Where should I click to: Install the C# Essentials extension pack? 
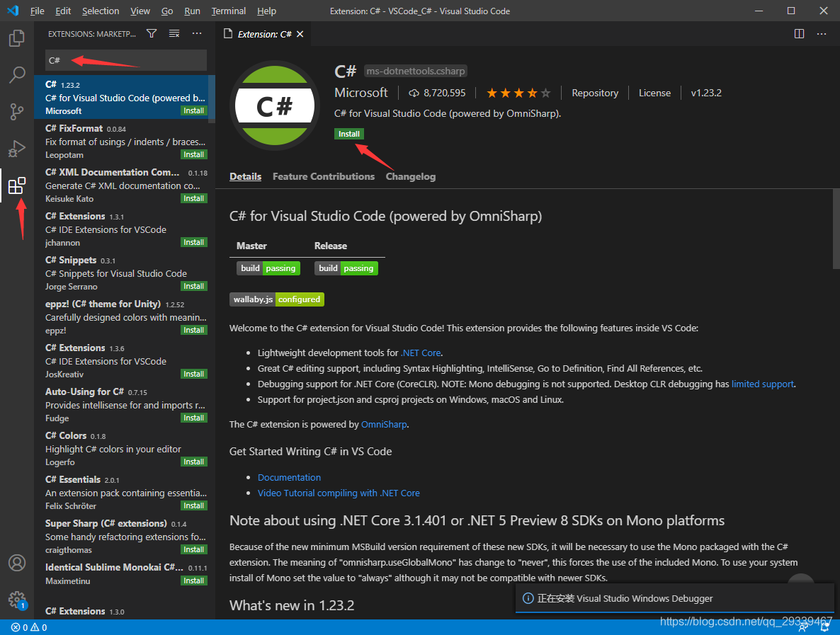coord(193,506)
